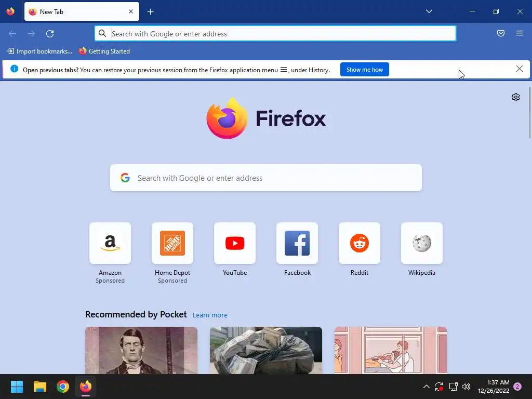This screenshot has width=532, height=399.
Task: Click the Firefox taskbar icon
Action: [86, 387]
